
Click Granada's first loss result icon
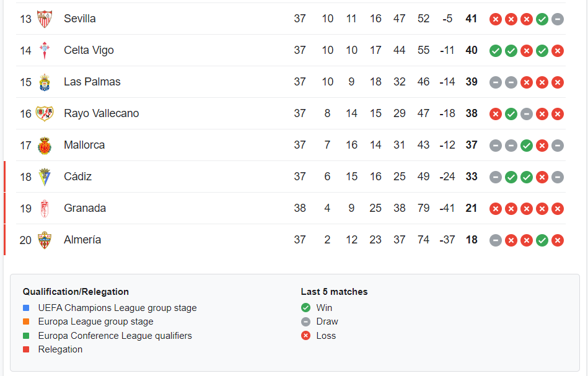(496, 209)
